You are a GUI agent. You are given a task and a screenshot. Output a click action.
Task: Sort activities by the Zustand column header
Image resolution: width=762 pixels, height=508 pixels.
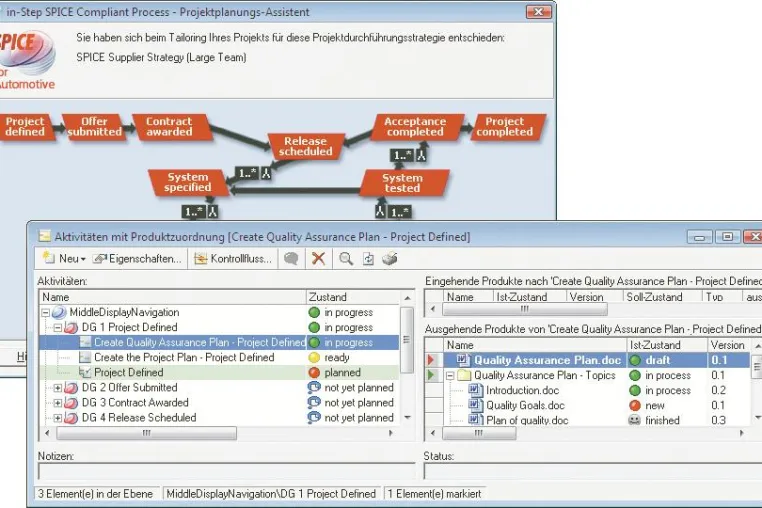[x=352, y=297]
